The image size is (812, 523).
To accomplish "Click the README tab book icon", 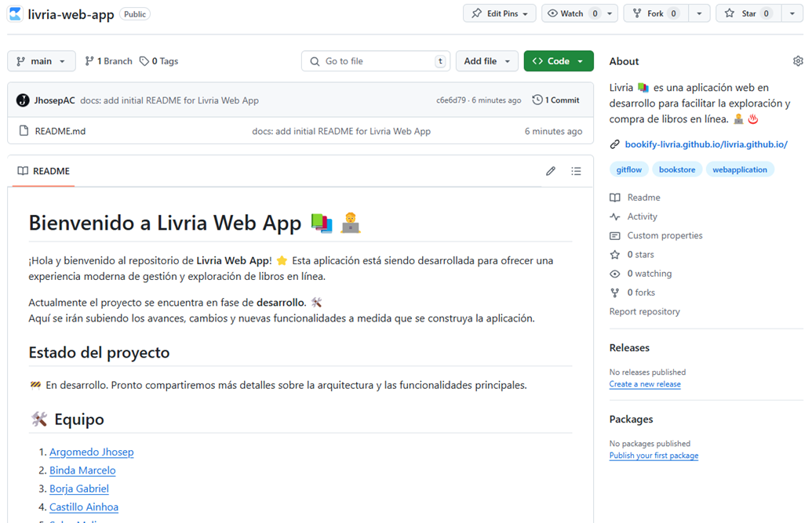I will (23, 171).
